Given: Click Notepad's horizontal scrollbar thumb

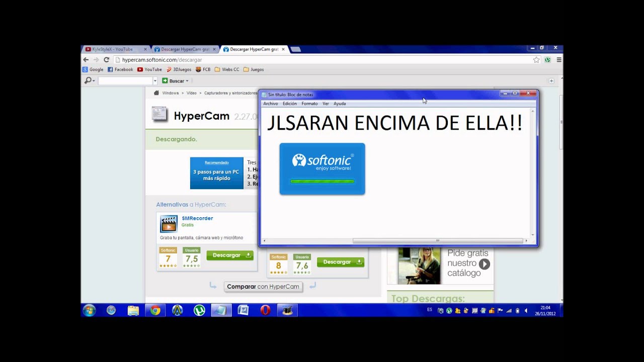Looking at the screenshot, I should click(x=438, y=241).
